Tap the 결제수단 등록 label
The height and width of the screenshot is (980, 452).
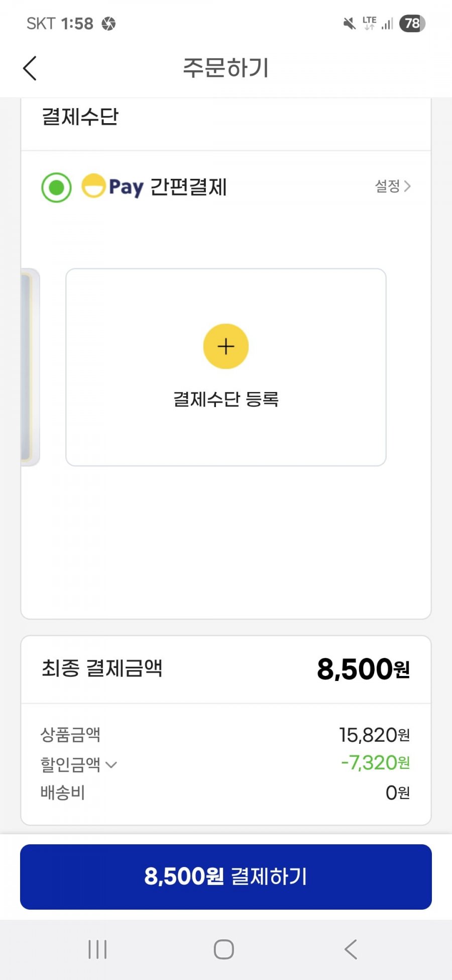226,399
